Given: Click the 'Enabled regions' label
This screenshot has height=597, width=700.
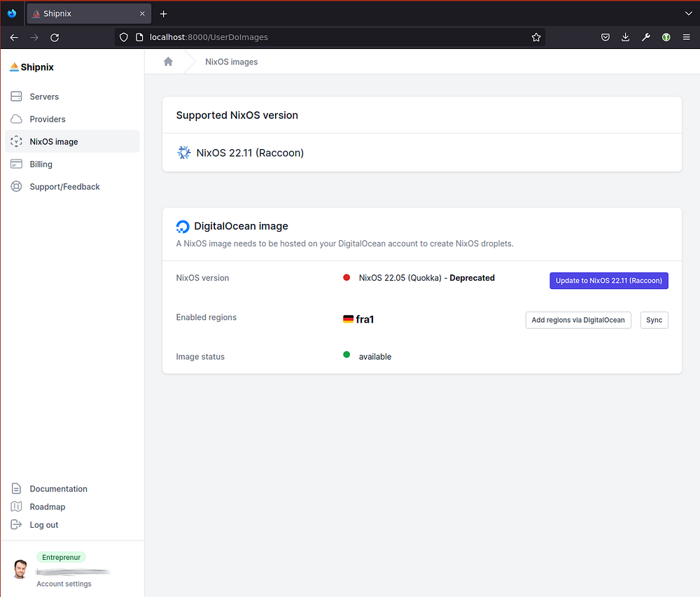Looking at the screenshot, I should [x=206, y=317].
